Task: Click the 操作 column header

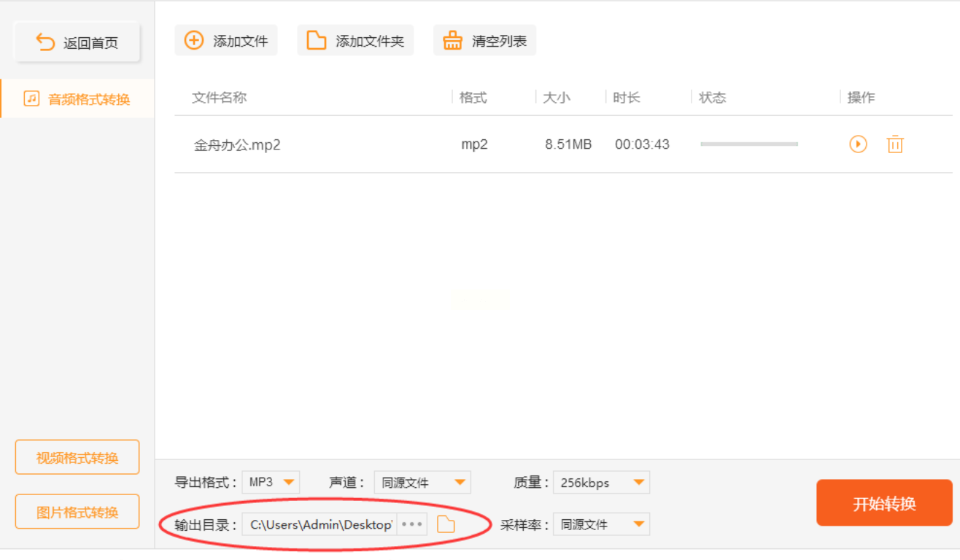Action: click(x=862, y=97)
